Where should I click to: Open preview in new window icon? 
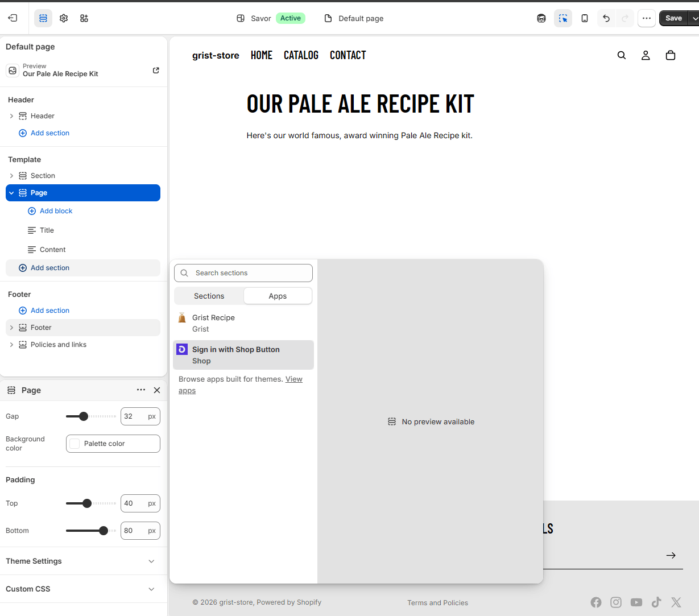pyautogui.click(x=156, y=71)
